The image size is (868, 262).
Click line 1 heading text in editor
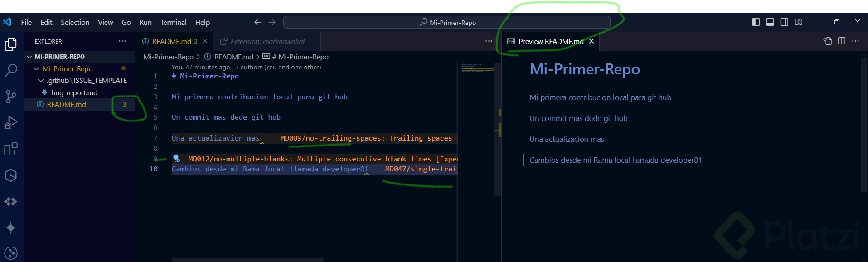click(x=205, y=76)
